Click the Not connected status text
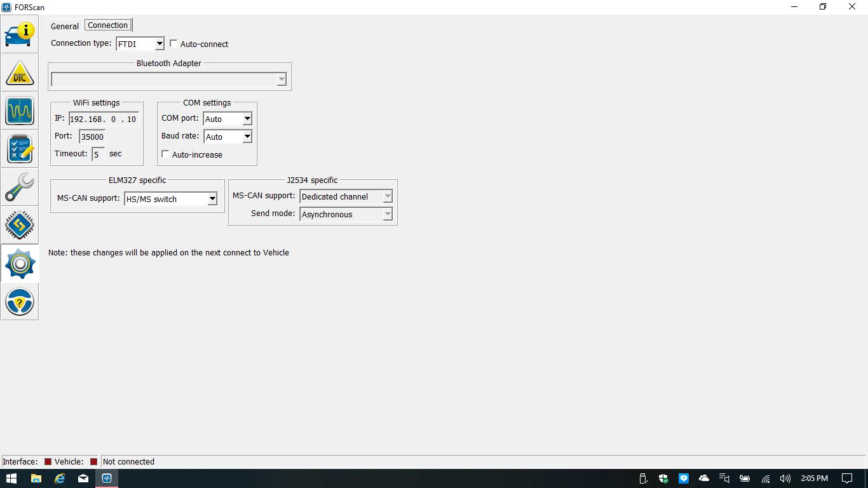The height and width of the screenshot is (488, 868). pos(128,462)
